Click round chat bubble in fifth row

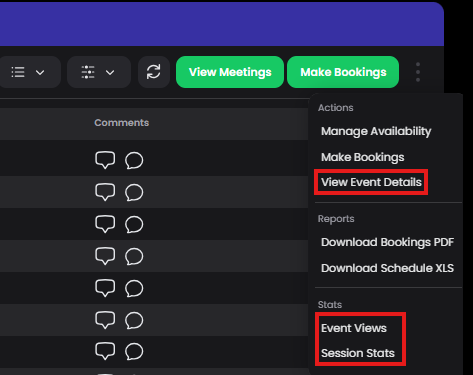134,289
